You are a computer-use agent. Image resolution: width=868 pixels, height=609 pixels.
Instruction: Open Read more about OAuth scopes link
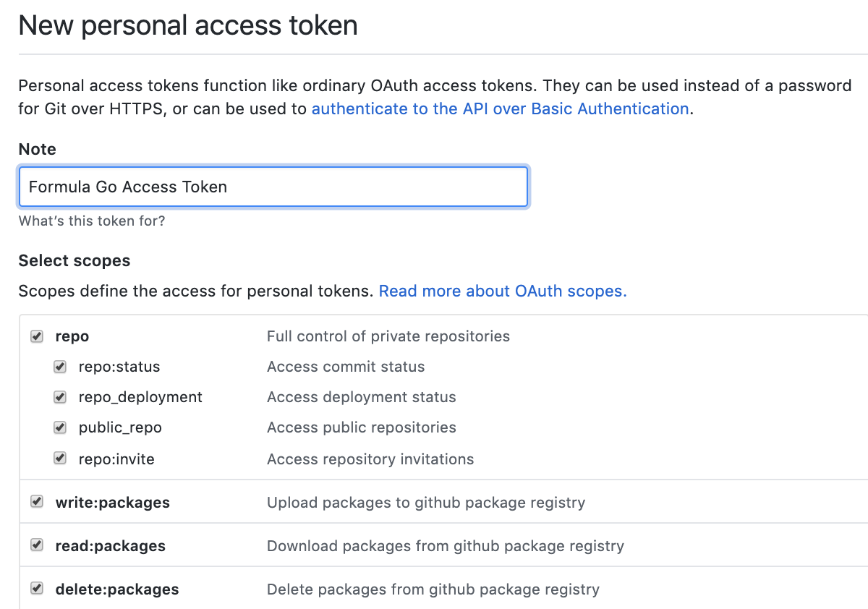[503, 291]
